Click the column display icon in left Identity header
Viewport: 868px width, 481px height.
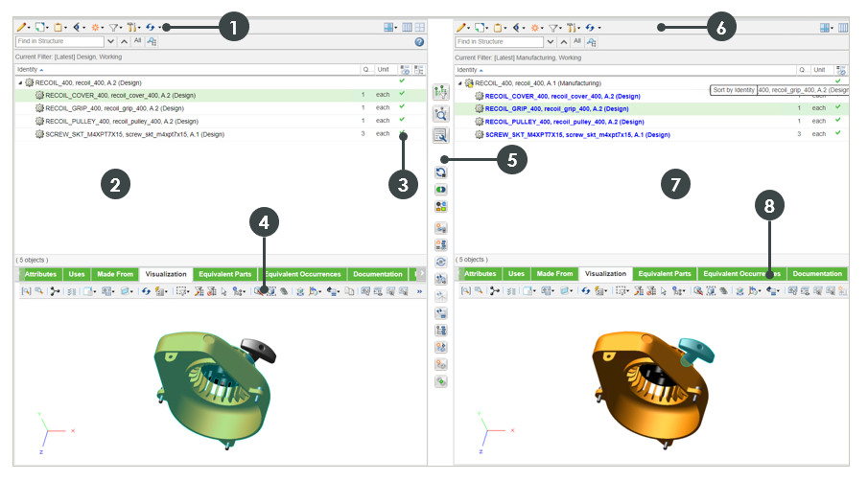tap(405, 70)
